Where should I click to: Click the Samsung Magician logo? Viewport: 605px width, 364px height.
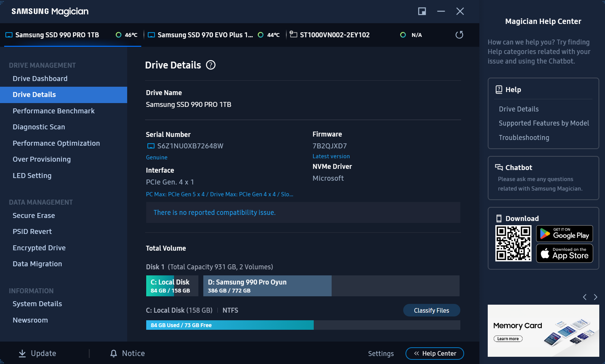pos(50,11)
